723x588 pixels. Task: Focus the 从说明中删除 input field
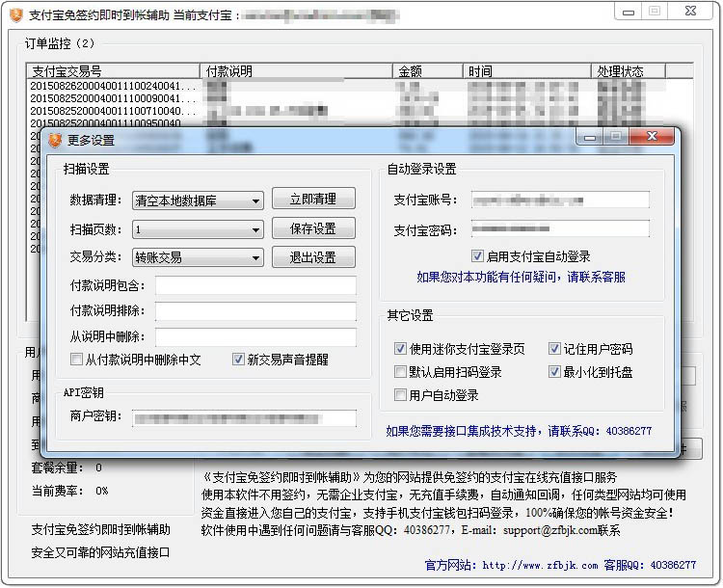[x=255, y=337]
